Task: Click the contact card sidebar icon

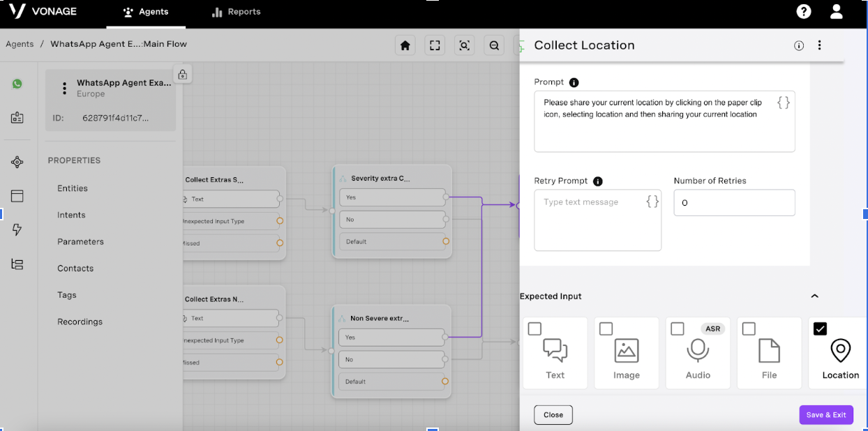Action: [x=17, y=118]
